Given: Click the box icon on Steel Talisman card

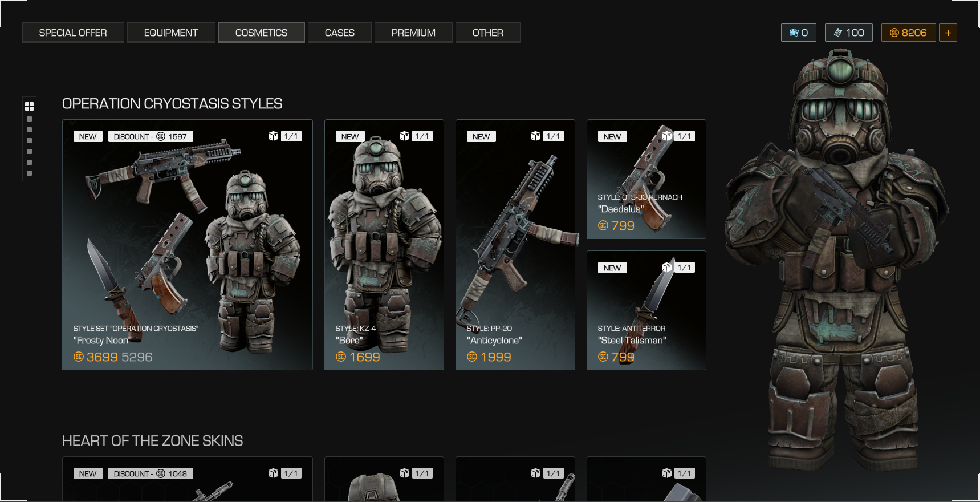Looking at the screenshot, I should 666,267.
